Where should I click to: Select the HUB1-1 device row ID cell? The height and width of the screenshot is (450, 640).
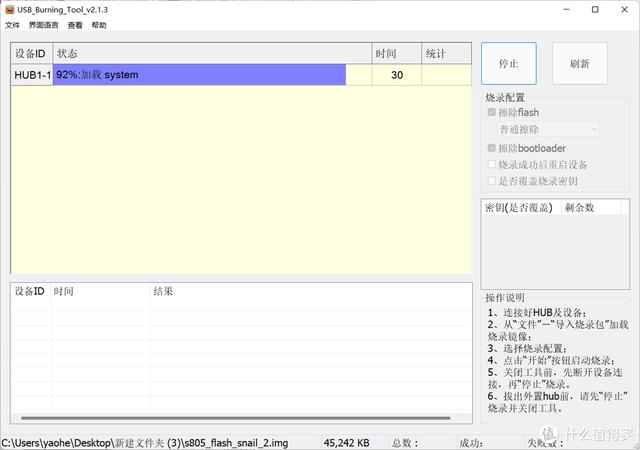click(31, 75)
